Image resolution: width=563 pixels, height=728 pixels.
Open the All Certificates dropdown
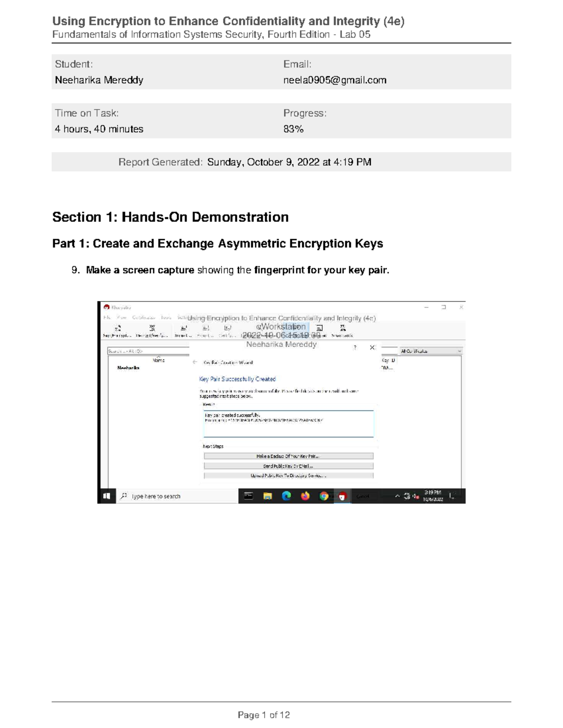[430, 351]
